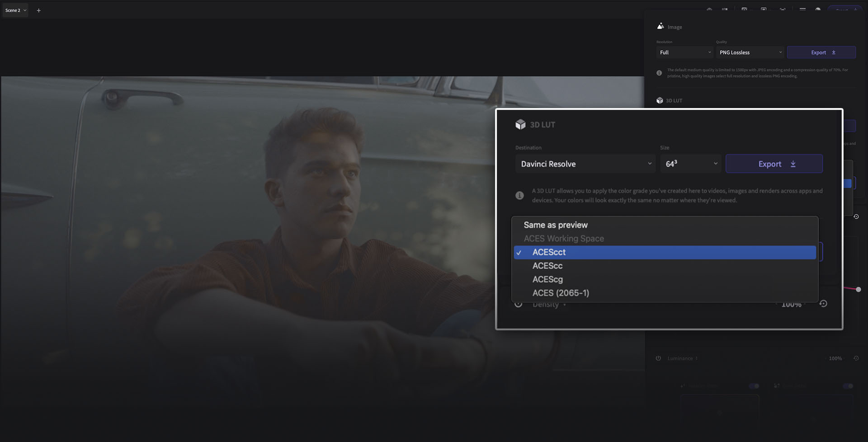Click the Image section icon in export panel
The image size is (868, 442).
pyautogui.click(x=660, y=26)
